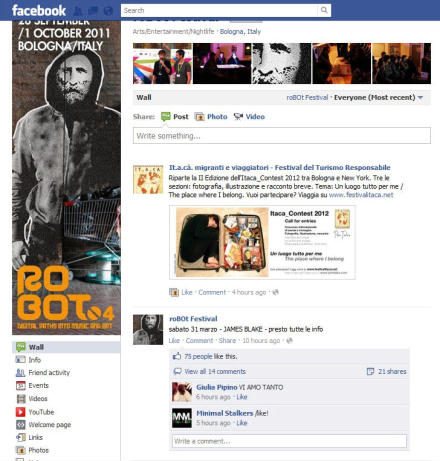Open messages icon in top bar
Image resolution: width=440 pixels, height=461 pixels.
(x=93, y=11)
